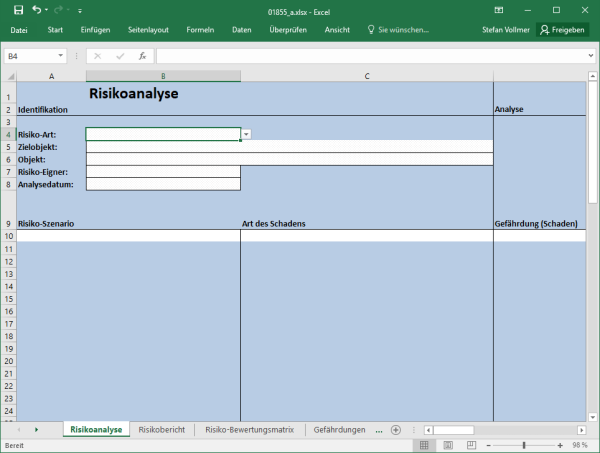Image resolution: width=600 pixels, height=453 pixels.
Task: Click the Zielobjekt input cell
Action: 290,147
